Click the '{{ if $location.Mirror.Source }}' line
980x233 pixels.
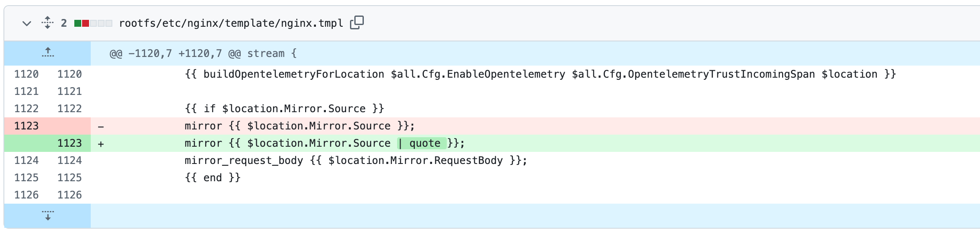point(284,109)
